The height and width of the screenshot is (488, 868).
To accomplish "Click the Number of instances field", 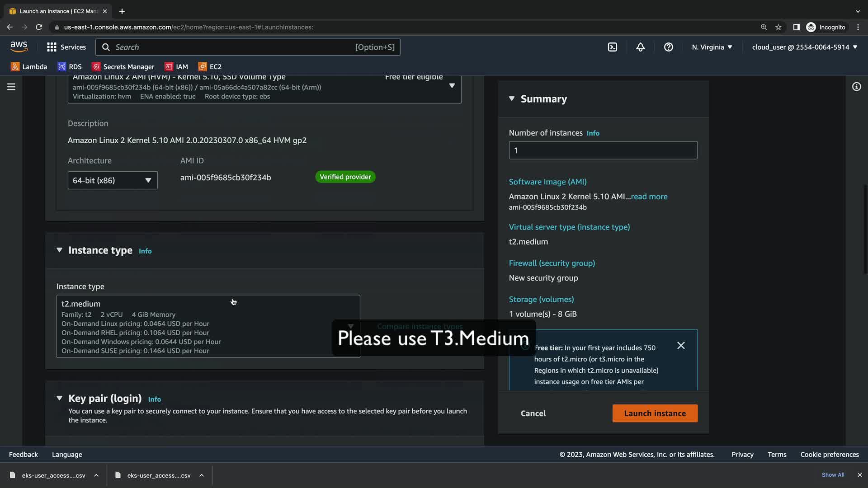I will (x=603, y=150).
